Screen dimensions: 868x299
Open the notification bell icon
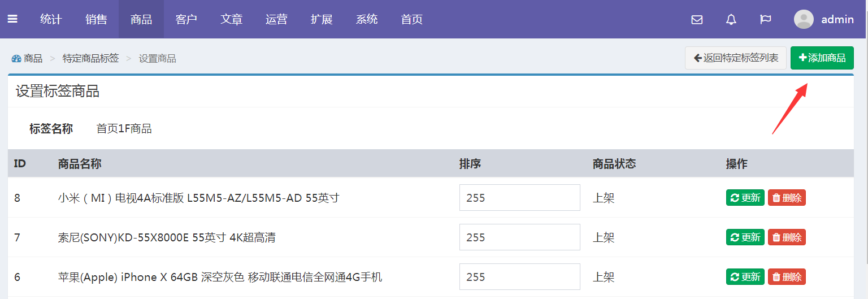[731, 20]
